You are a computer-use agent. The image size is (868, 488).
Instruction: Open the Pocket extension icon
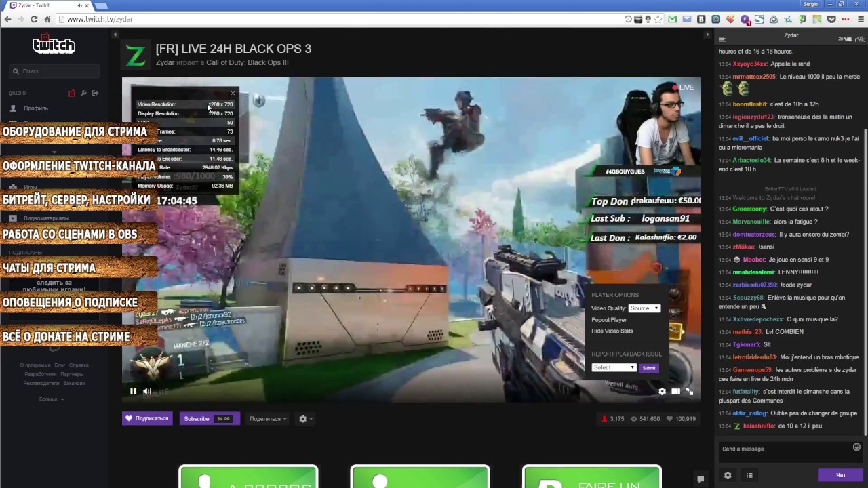click(831, 19)
